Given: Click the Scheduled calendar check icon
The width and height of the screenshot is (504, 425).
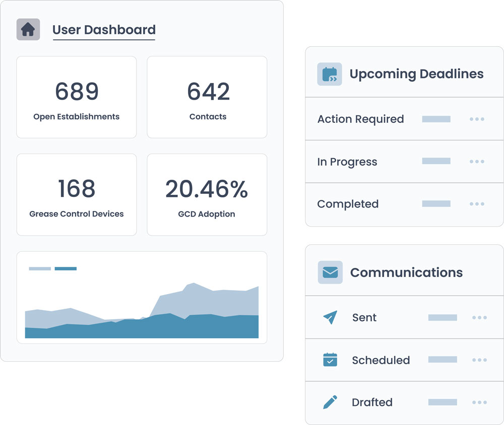Looking at the screenshot, I should pyautogui.click(x=330, y=360).
